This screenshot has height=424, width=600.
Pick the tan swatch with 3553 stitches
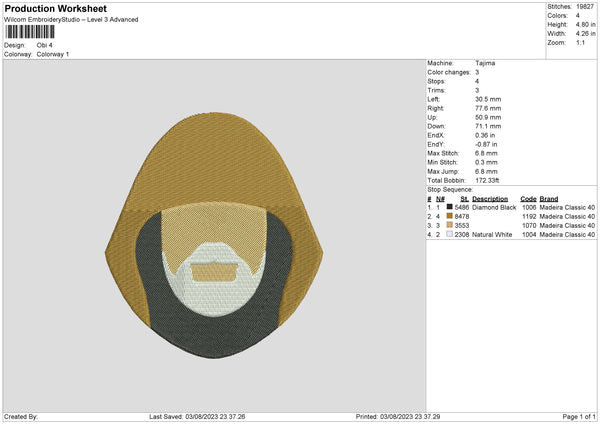tap(449, 225)
